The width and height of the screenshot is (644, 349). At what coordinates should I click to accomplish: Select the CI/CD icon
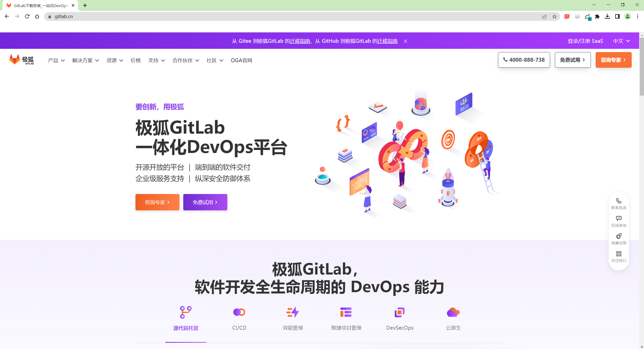pos(239,312)
